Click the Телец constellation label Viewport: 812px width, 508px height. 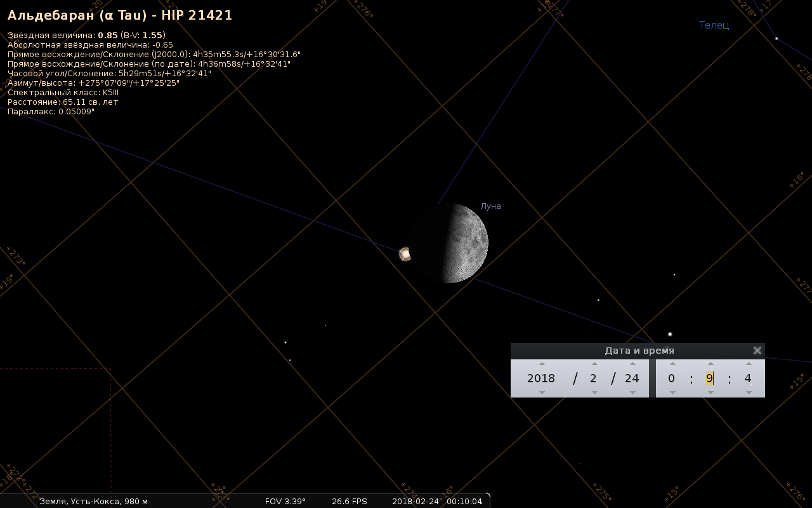(x=714, y=25)
